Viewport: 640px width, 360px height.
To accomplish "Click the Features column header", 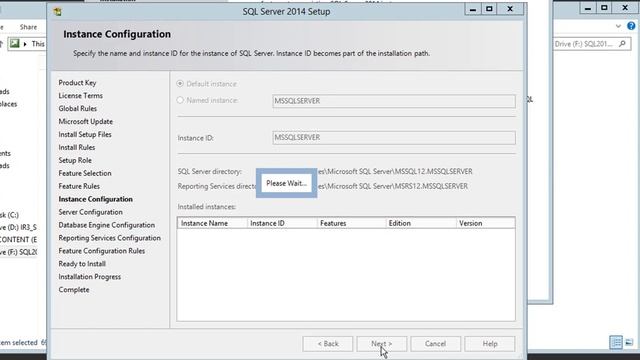I will click(x=351, y=223).
